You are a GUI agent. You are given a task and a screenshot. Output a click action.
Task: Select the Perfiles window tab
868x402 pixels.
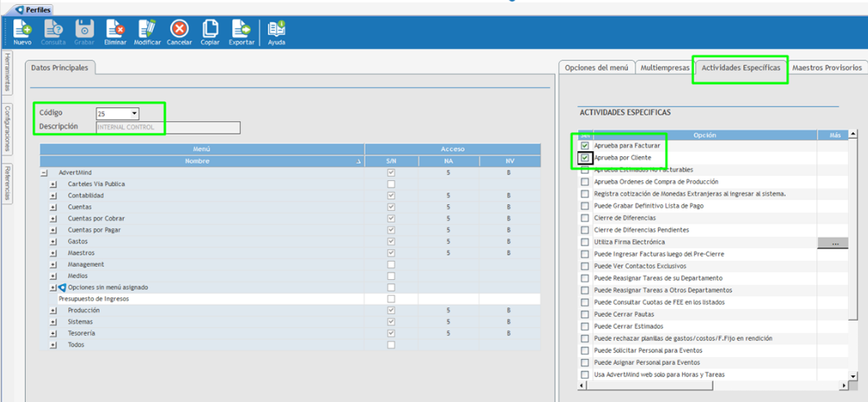pyautogui.click(x=33, y=9)
